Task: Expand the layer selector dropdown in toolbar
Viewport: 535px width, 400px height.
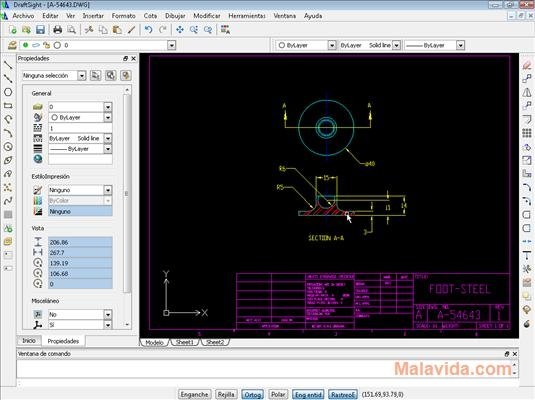Action: 172,45
